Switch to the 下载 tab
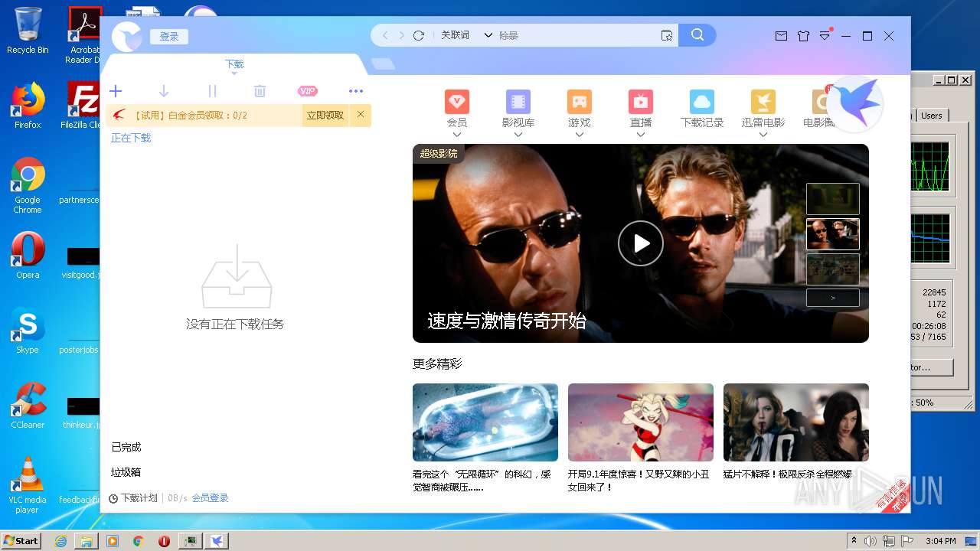 coord(234,64)
